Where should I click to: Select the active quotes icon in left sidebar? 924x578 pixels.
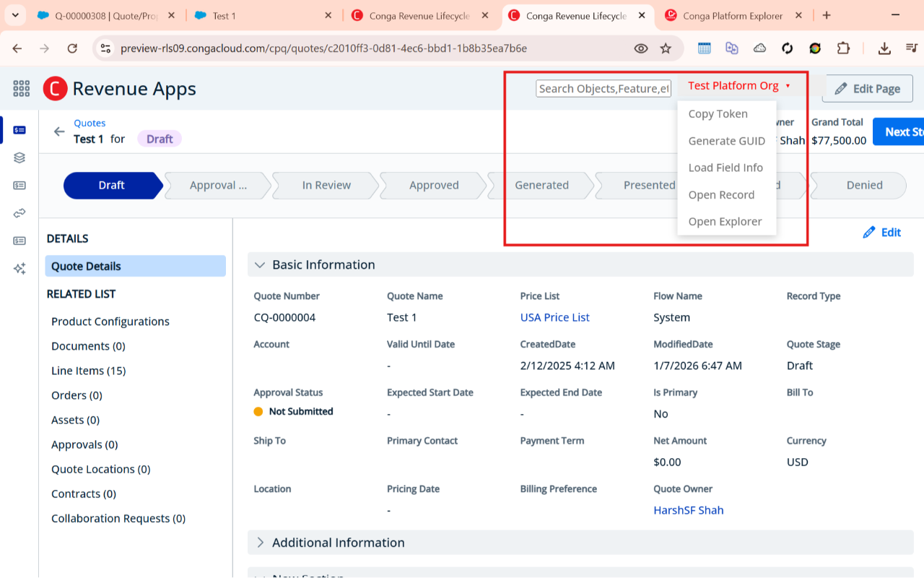click(19, 131)
